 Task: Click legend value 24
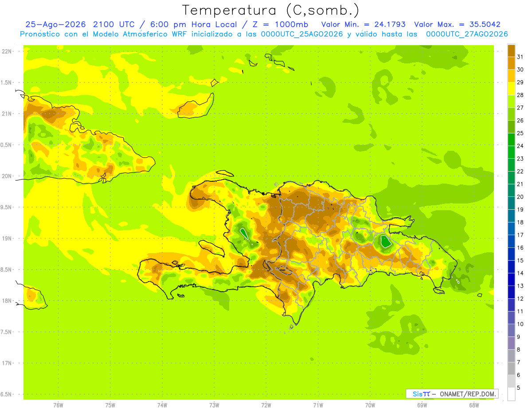(x=520, y=146)
